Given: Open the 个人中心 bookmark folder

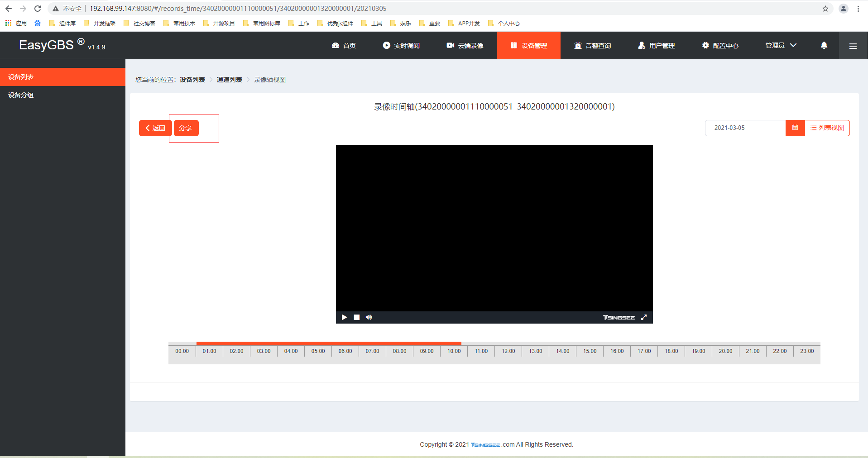Looking at the screenshot, I should point(504,23).
